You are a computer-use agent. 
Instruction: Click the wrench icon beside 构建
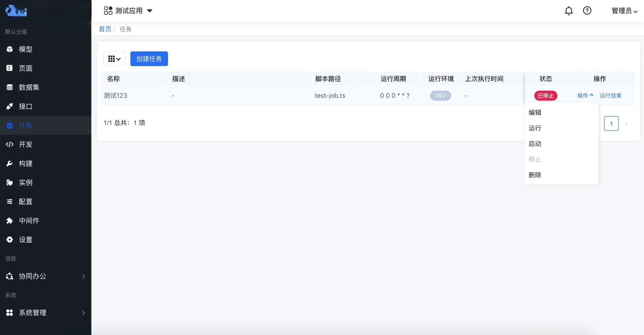[10, 163]
